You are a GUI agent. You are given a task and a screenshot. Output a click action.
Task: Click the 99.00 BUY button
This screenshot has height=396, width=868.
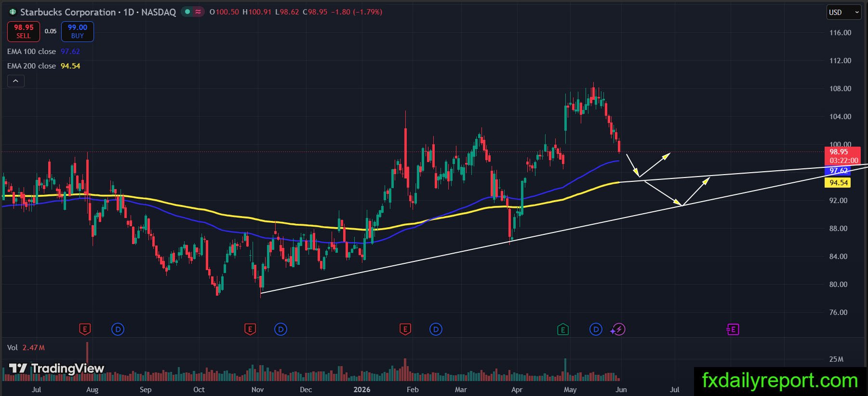[77, 31]
